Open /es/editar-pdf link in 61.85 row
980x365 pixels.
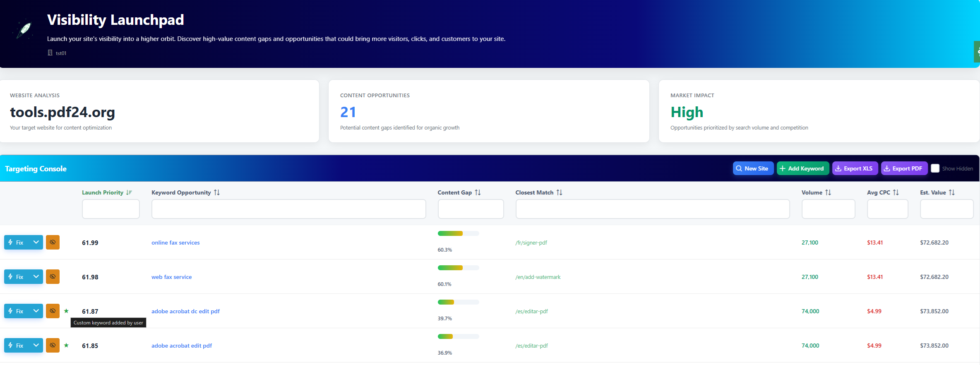pyautogui.click(x=531, y=346)
